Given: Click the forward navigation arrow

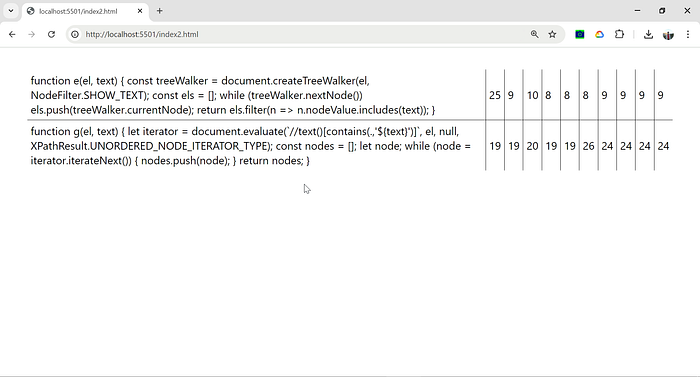Looking at the screenshot, I should (31, 34).
